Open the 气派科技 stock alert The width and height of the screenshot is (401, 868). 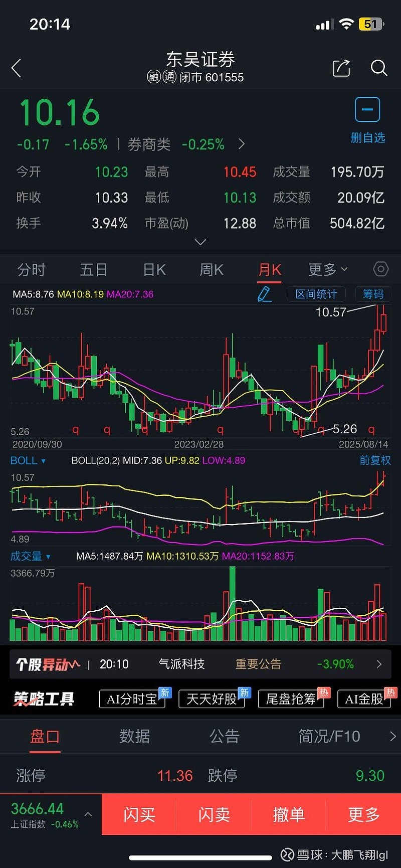tap(181, 664)
